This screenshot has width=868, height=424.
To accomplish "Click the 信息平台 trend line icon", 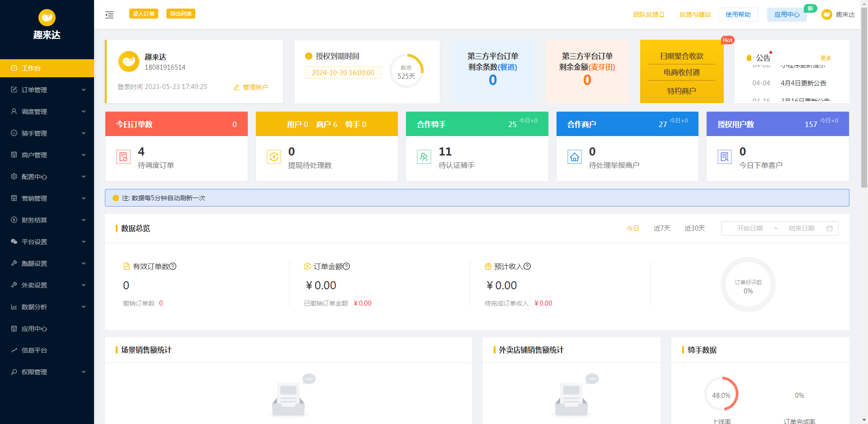I will click(14, 350).
